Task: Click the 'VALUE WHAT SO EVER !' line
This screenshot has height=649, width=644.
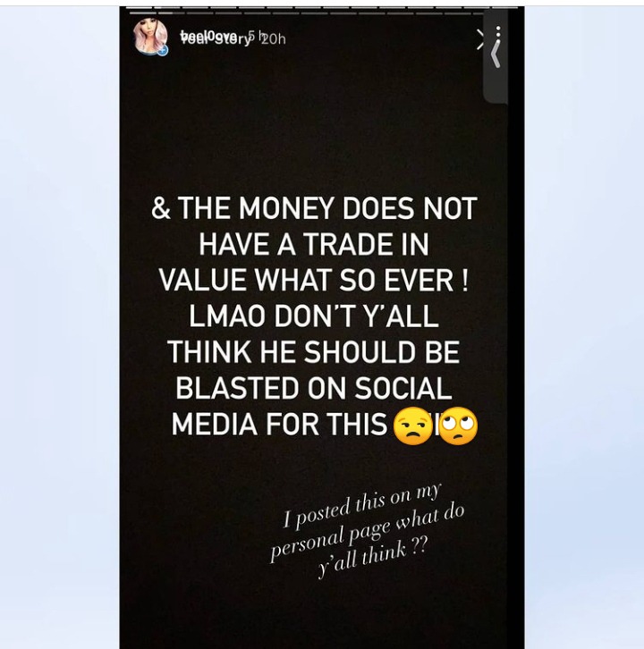Action: click(314, 280)
